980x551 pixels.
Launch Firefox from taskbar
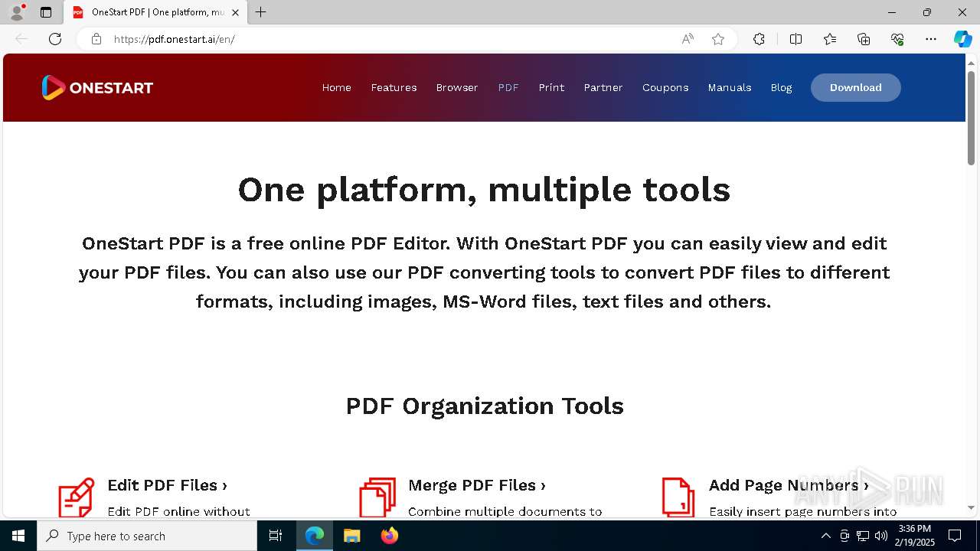[390, 536]
